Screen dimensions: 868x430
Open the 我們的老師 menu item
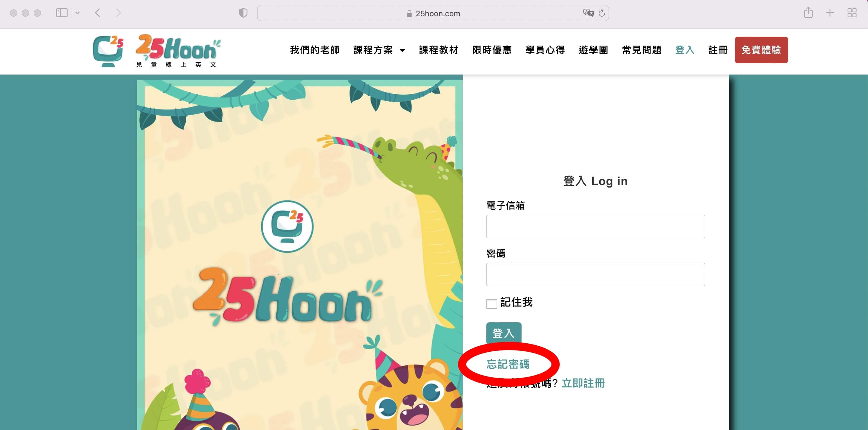(x=315, y=50)
